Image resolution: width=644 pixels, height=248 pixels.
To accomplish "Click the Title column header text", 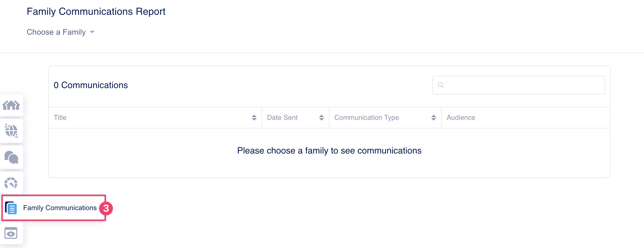I will click(60, 118).
